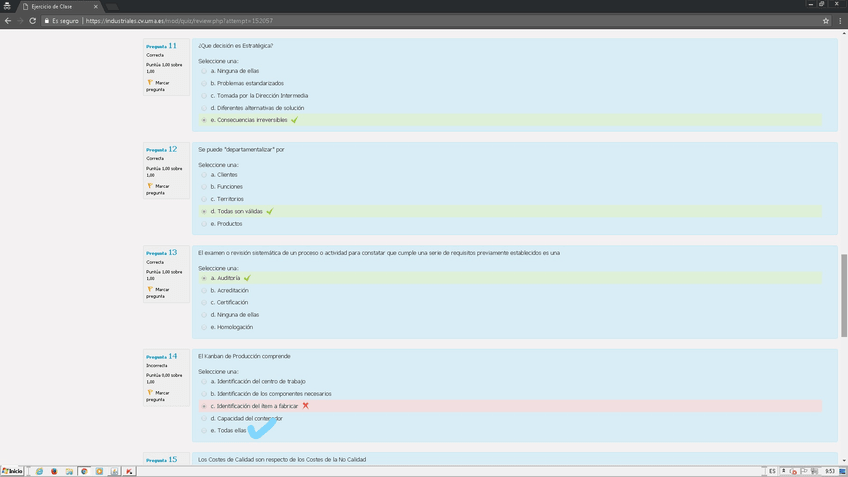
Task: Open the media player taskbar icon
Action: [100, 471]
